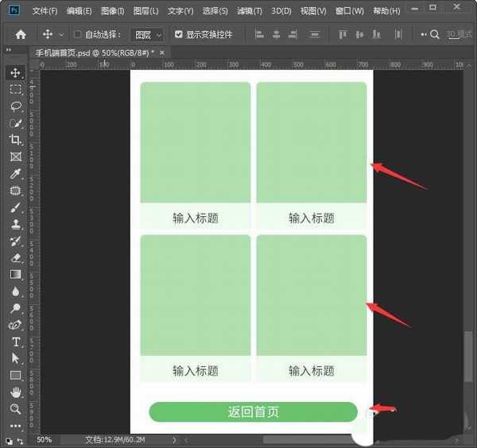The image size is (477, 448).
Task: Select the Eraser tool
Action: coord(16,257)
